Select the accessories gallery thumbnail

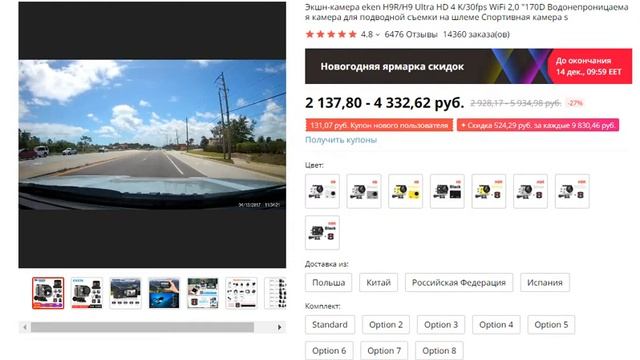point(241,293)
